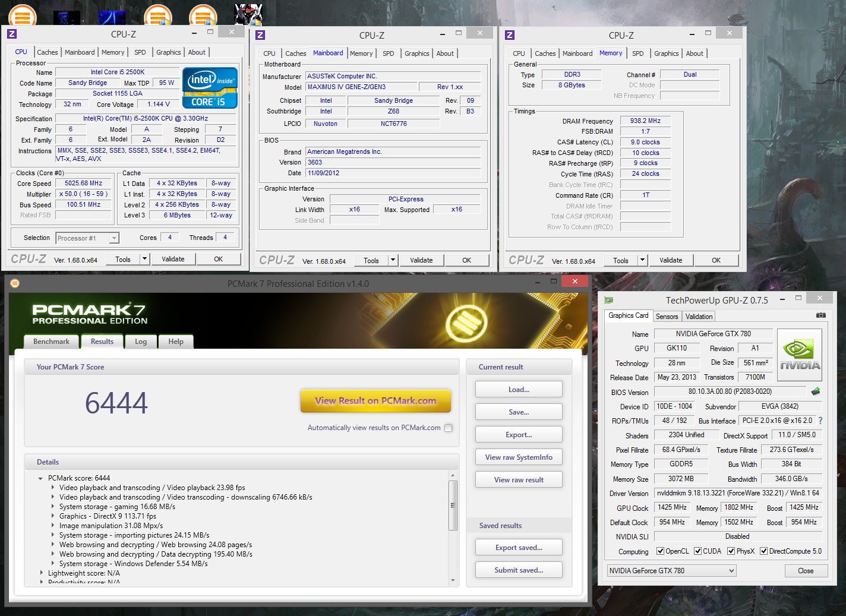Click the PCMark details scrollbar thumb
846x616 pixels.
[x=453, y=506]
